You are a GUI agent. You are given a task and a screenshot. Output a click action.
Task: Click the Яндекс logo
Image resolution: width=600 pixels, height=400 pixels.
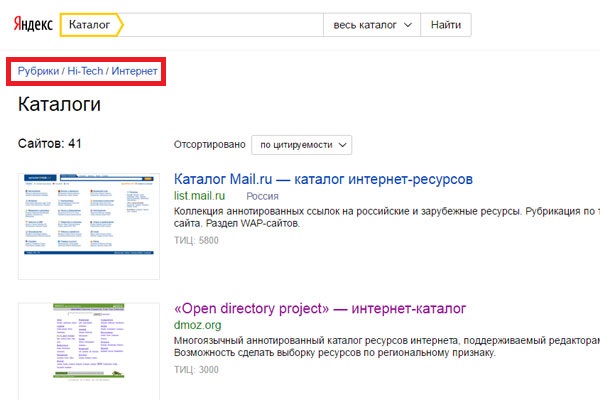33,24
